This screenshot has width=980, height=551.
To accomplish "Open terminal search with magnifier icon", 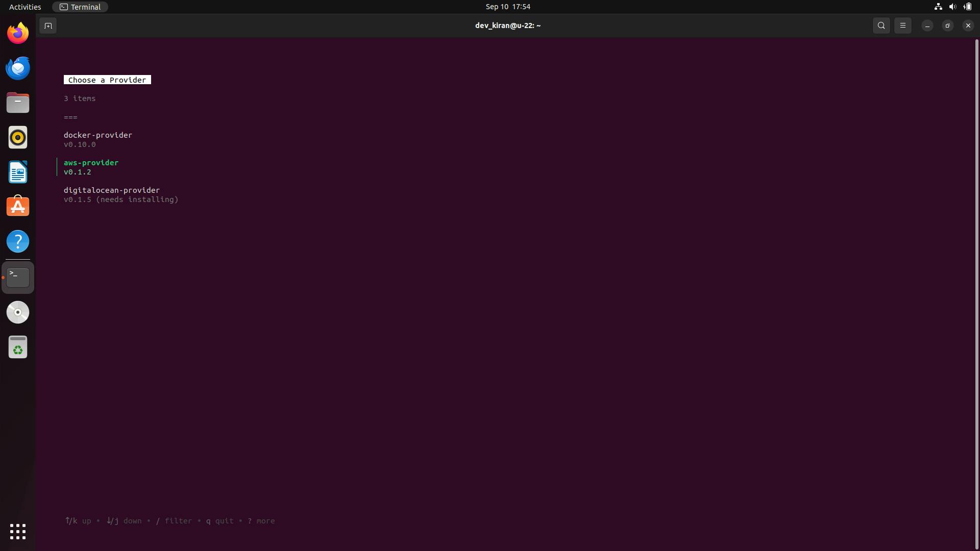I will tap(881, 26).
